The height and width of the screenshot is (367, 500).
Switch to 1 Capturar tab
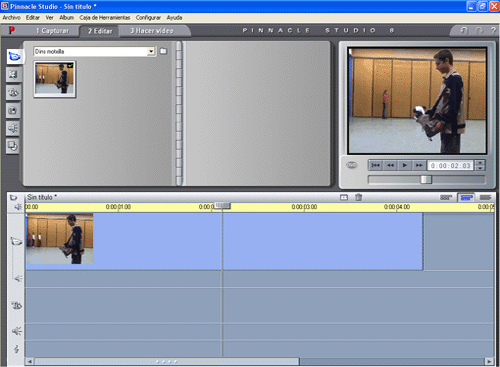[x=52, y=31]
